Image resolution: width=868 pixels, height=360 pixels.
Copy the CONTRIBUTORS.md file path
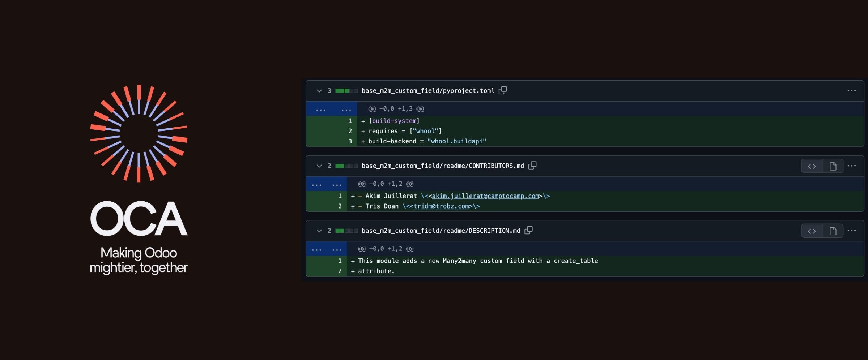click(532, 166)
